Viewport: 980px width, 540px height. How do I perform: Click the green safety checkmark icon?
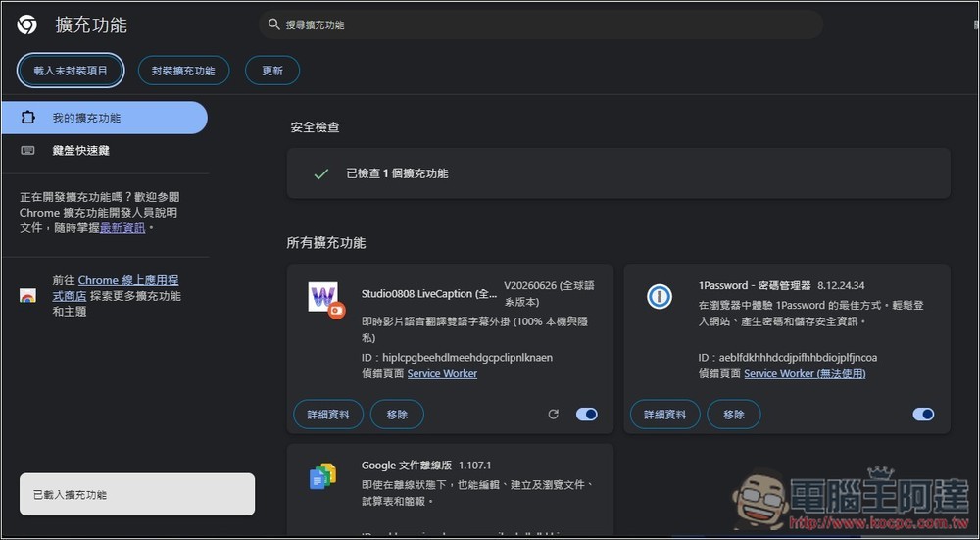click(x=320, y=173)
